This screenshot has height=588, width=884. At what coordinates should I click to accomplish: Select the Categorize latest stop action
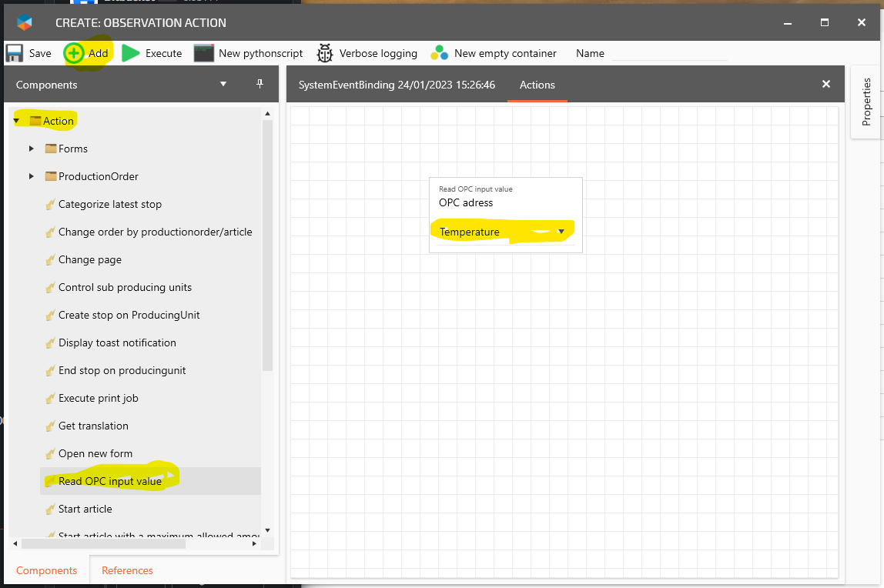click(109, 204)
